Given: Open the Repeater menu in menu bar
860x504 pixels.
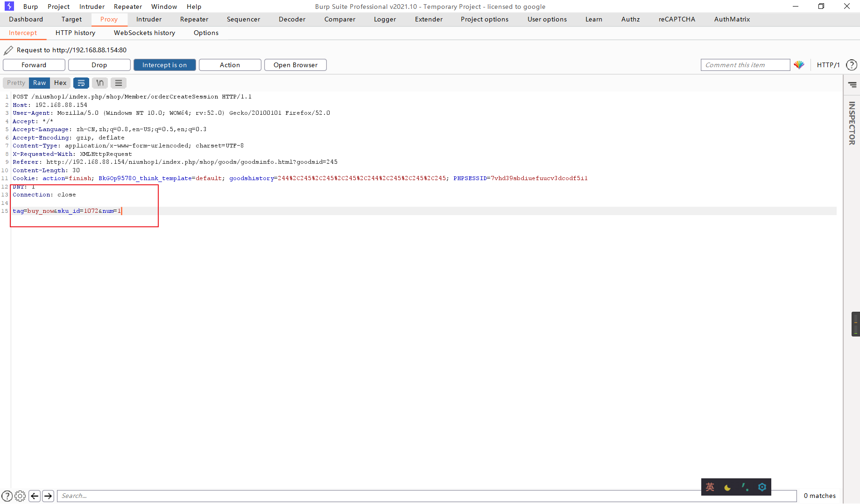Looking at the screenshot, I should pos(128,7).
